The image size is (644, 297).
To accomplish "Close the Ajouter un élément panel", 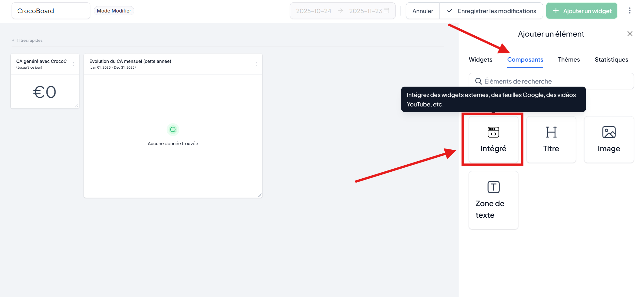I will [x=630, y=34].
